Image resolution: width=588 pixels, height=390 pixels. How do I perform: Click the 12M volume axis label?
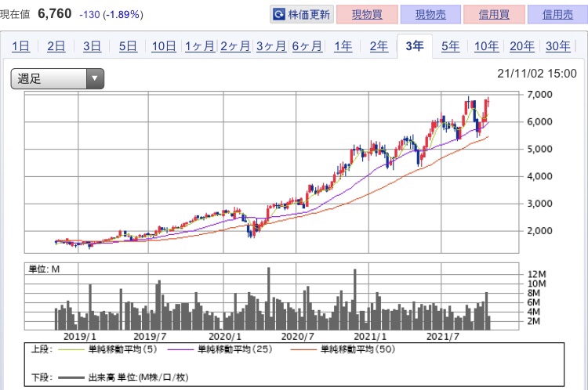536,274
